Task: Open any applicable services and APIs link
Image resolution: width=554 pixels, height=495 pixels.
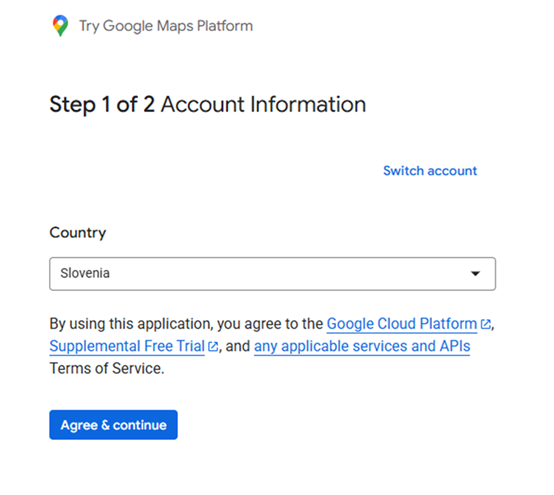Action: (x=362, y=346)
